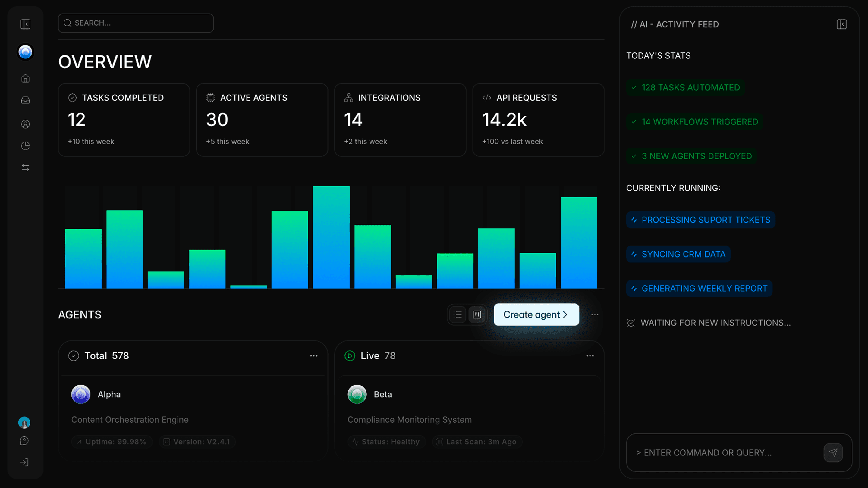This screenshot has width=868, height=488.
Task: Click the transfers arrows icon in sidebar
Action: (25, 167)
